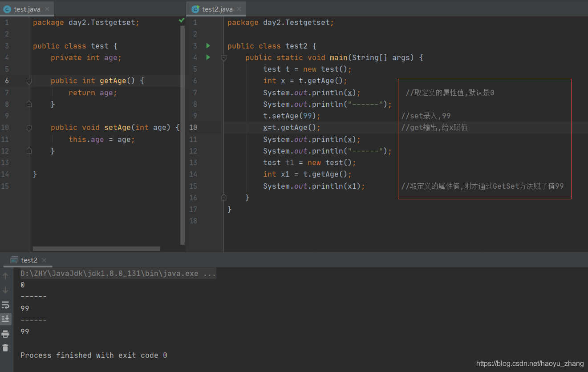588x372 pixels.
Task: Click the setAge method signature line
Action: point(115,127)
